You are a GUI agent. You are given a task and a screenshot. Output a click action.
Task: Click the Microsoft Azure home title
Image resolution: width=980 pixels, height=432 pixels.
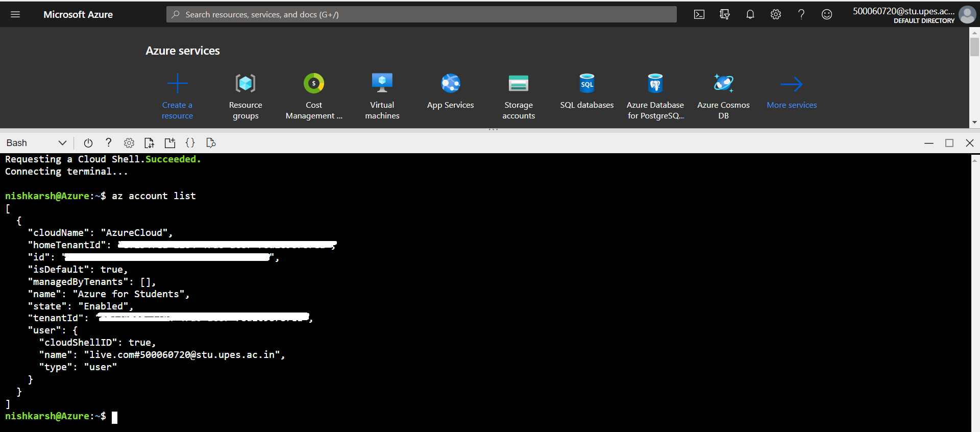78,15
